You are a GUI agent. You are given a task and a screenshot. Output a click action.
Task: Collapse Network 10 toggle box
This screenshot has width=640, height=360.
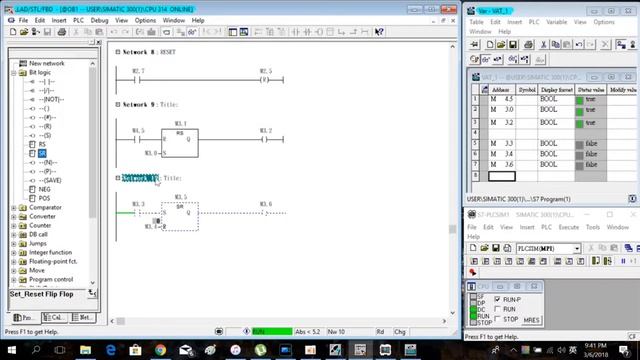[x=118, y=178]
